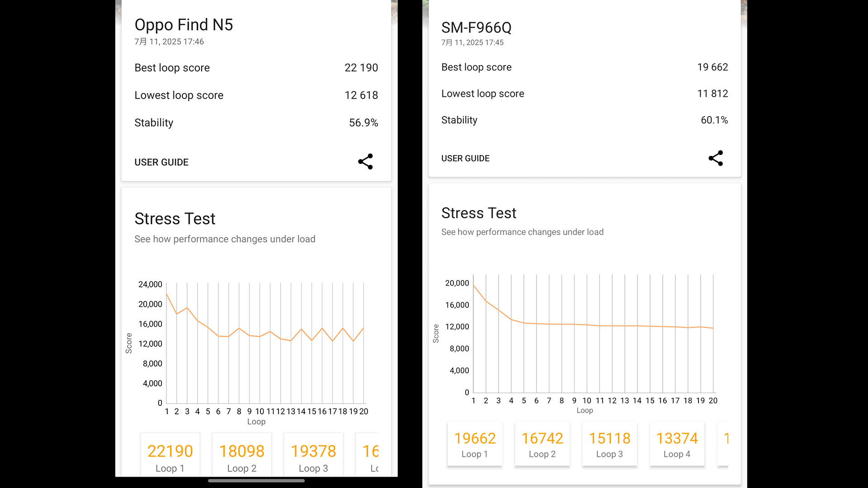Share the SM-F966Q result
This screenshot has height=488, width=868.
click(716, 158)
